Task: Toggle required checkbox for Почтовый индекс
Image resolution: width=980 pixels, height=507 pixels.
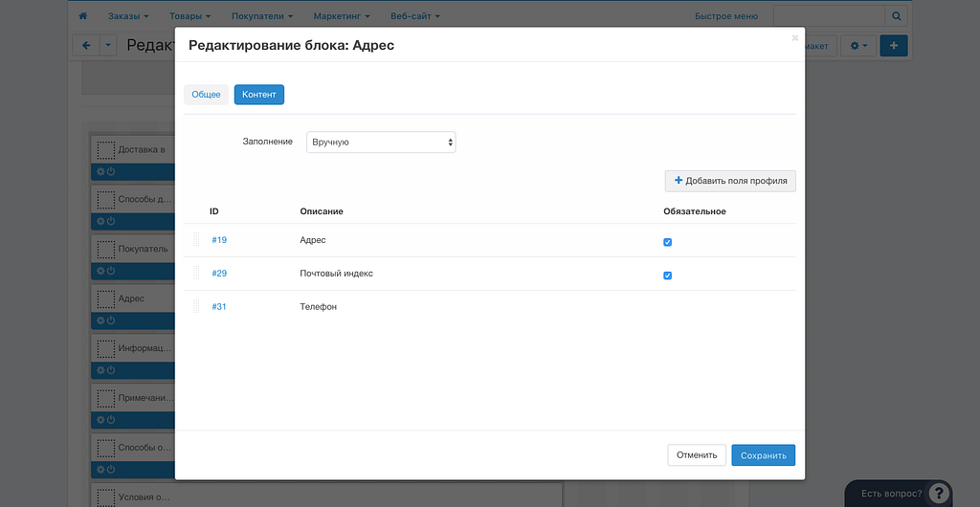Action: 667,276
